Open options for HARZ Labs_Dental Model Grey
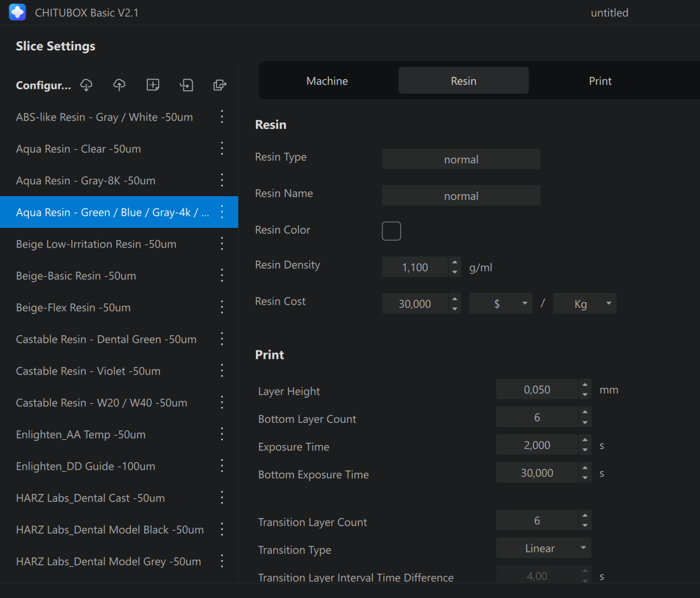Viewport: 700px width, 598px height. click(x=222, y=561)
